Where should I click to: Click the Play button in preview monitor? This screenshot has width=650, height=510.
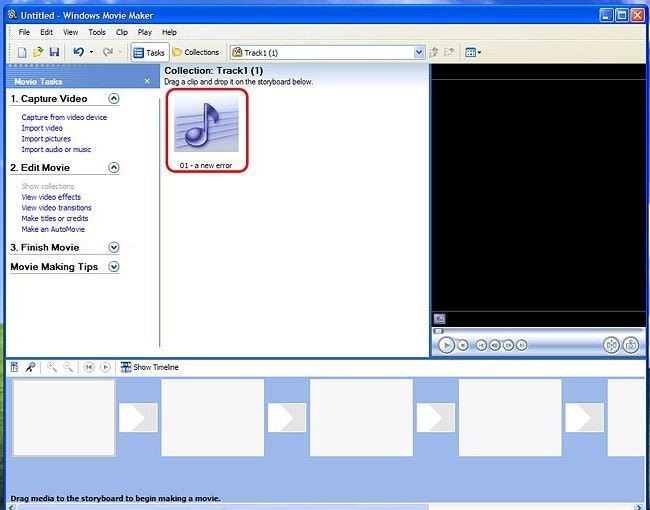tap(446, 345)
